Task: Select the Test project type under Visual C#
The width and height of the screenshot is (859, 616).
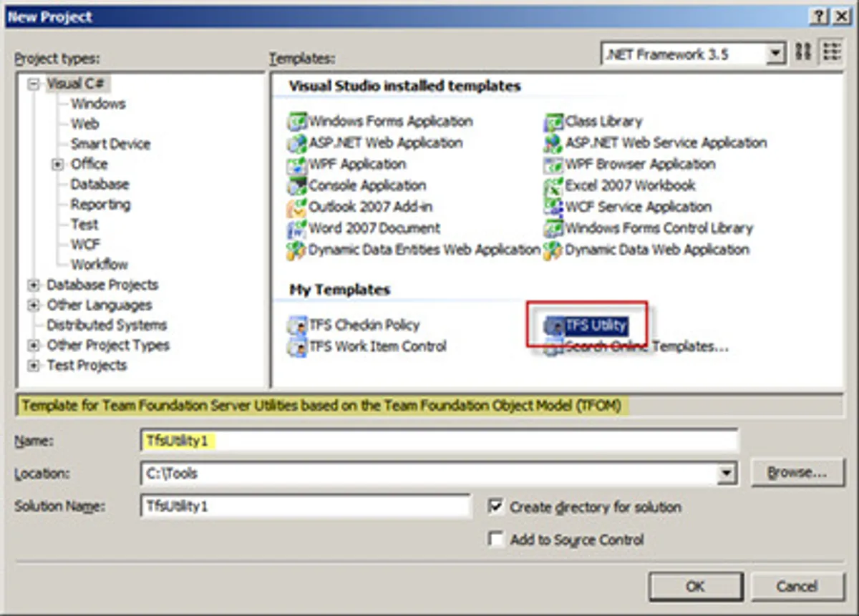Action: pyautogui.click(x=84, y=224)
